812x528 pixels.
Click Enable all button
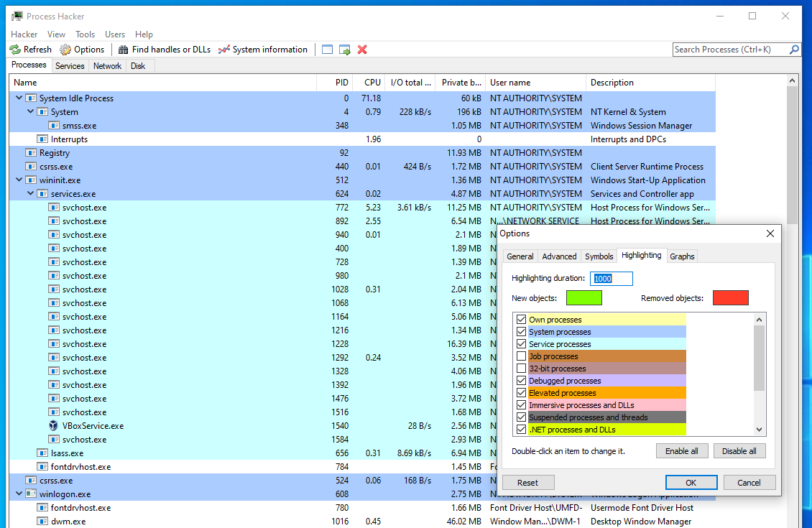point(681,451)
